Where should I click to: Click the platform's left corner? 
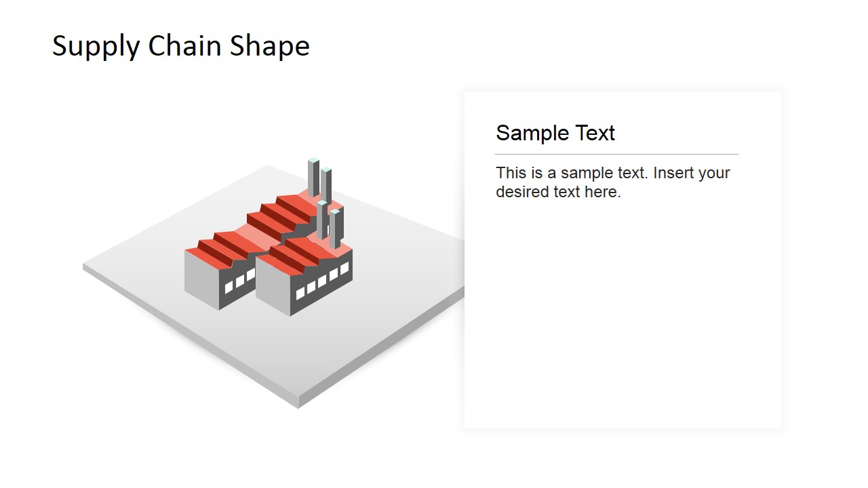pos(84,267)
